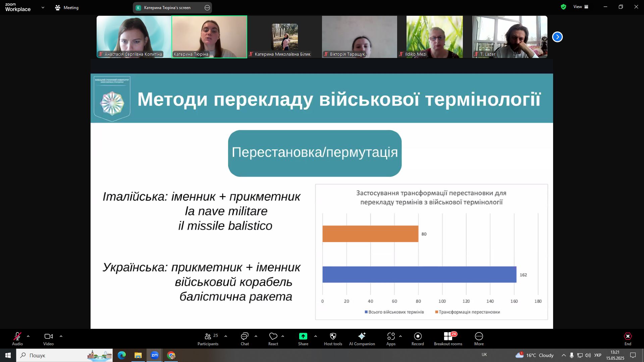
Task: Click the Meeting tab at top
Action: 67,7
